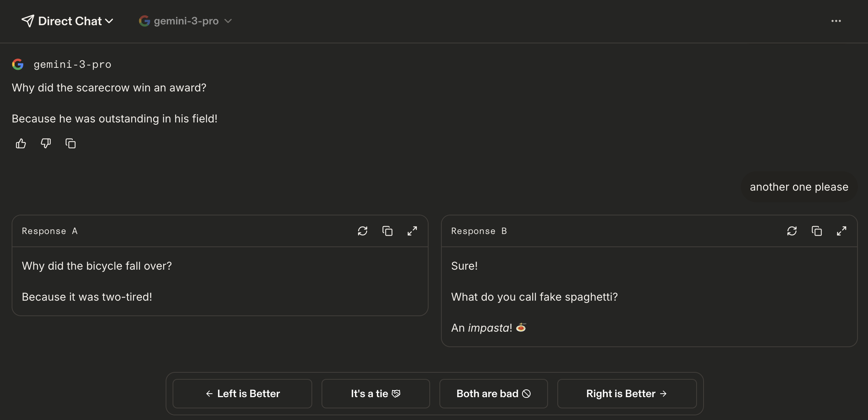
Task: Click the paper plane Direct Chat icon
Action: 28,21
